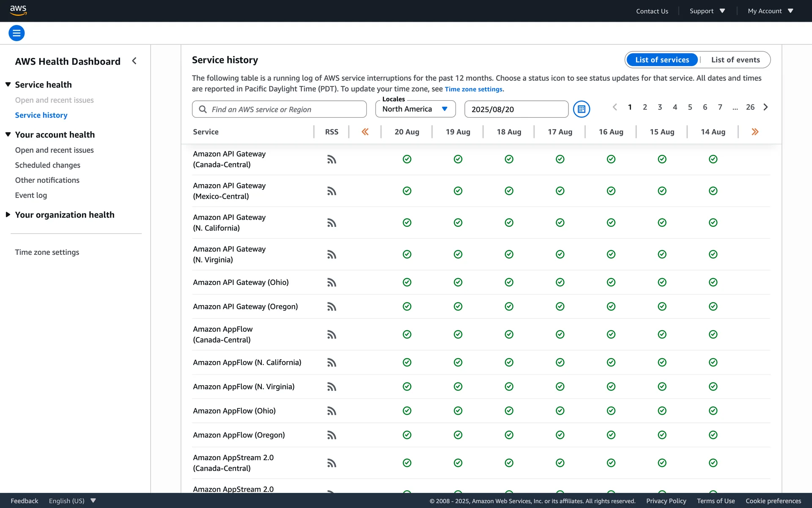
Task: Select List of services view
Action: click(x=662, y=60)
